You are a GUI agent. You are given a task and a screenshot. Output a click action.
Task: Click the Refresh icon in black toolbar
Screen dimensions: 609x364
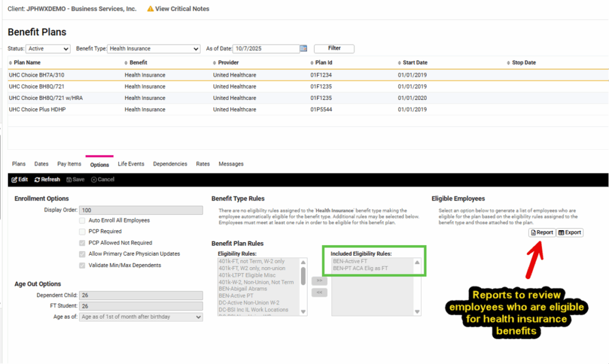(x=37, y=180)
